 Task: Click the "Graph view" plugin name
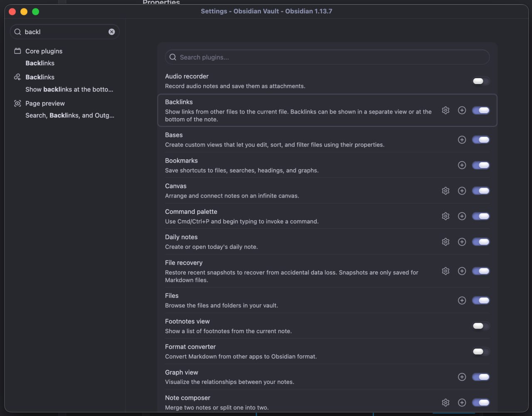(182, 372)
